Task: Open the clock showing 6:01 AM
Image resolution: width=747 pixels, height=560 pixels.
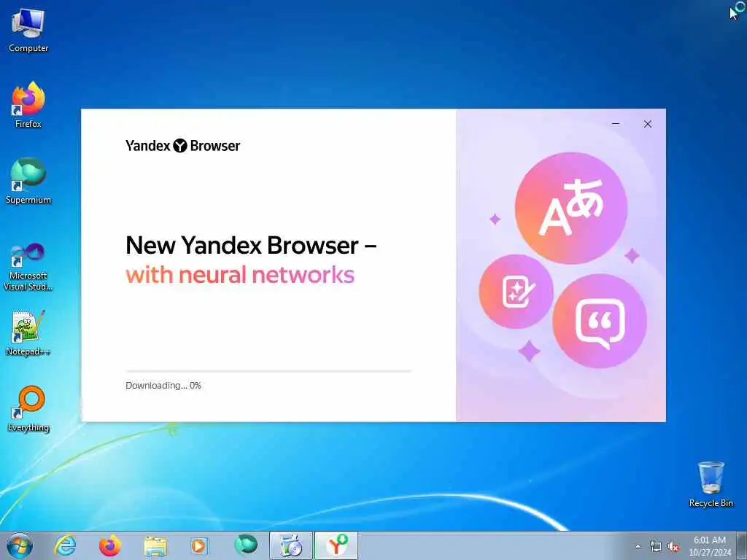Action: [710, 546]
